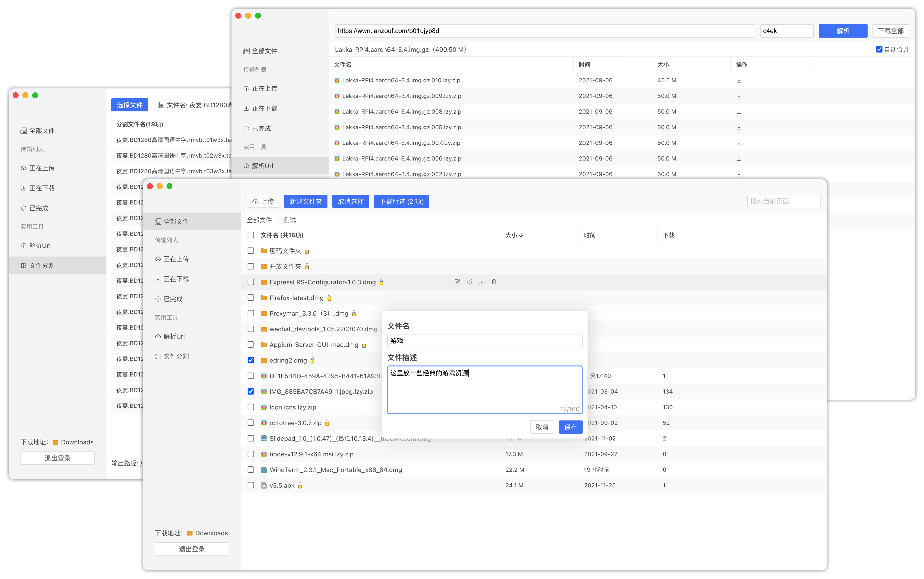Toggle the 自动合并 checkbox
This screenshot has height=579, width=924.
click(x=879, y=49)
